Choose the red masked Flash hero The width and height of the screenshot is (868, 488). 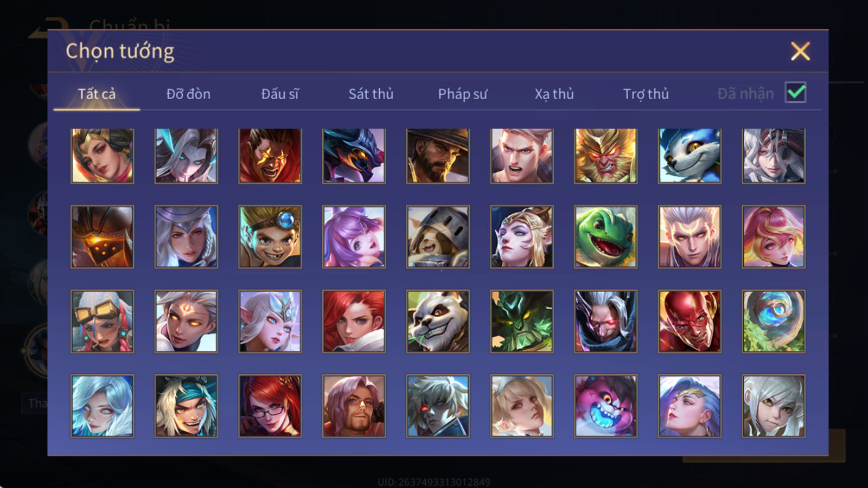(690, 322)
